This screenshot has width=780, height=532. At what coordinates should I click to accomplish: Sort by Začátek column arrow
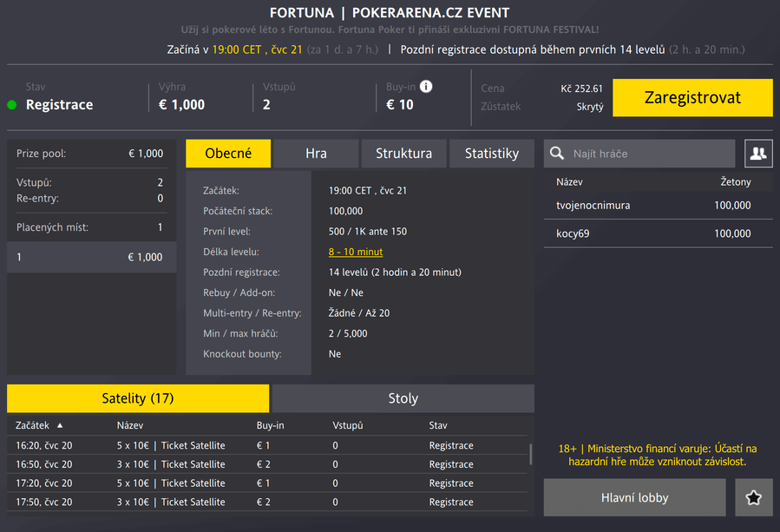point(60,425)
